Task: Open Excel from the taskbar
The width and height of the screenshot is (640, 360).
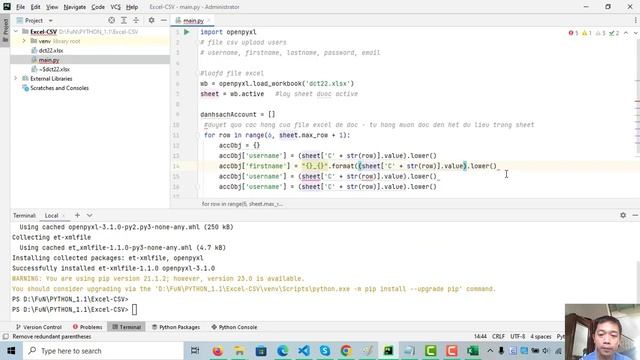Action: pyautogui.click(x=473, y=351)
